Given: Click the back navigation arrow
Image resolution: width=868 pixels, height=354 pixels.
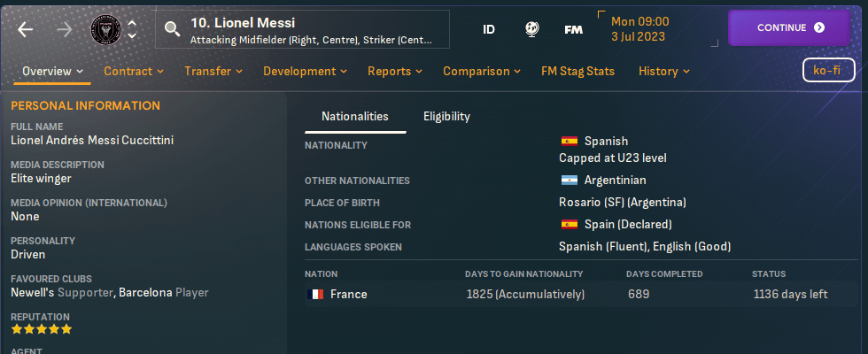Looking at the screenshot, I should pyautogui.click(x=25, y=28).
